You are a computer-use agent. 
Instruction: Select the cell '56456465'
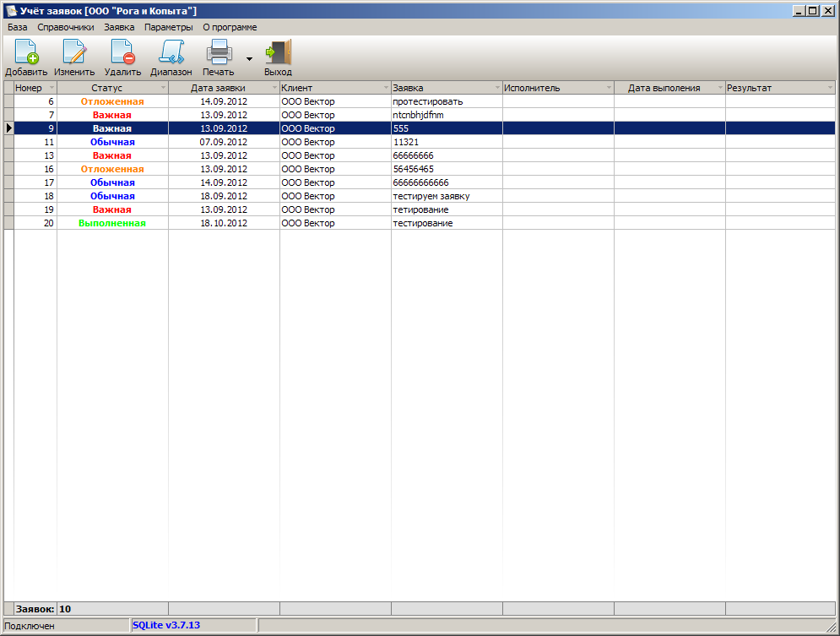447,169
